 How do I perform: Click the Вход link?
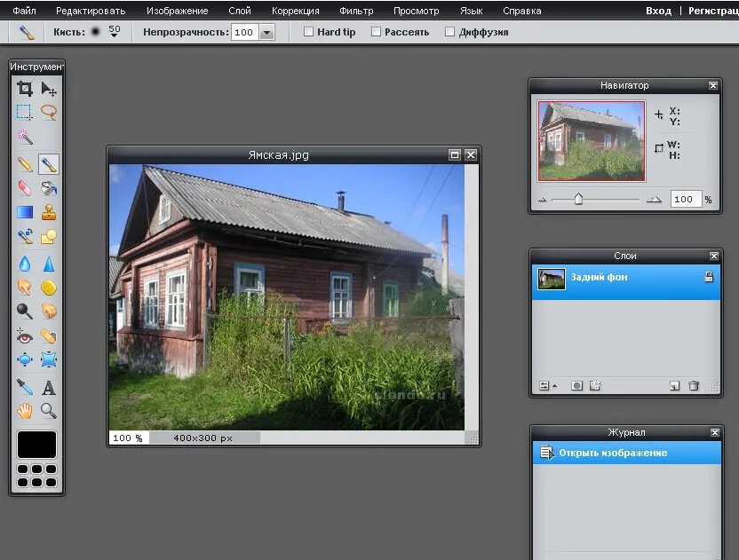click(657, 11)
